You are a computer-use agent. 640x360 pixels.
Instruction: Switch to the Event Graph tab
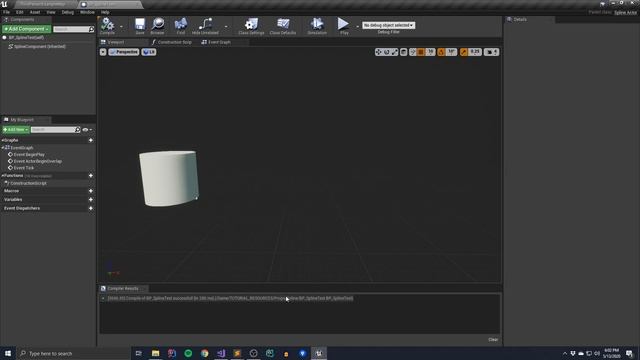coord(216,42)
